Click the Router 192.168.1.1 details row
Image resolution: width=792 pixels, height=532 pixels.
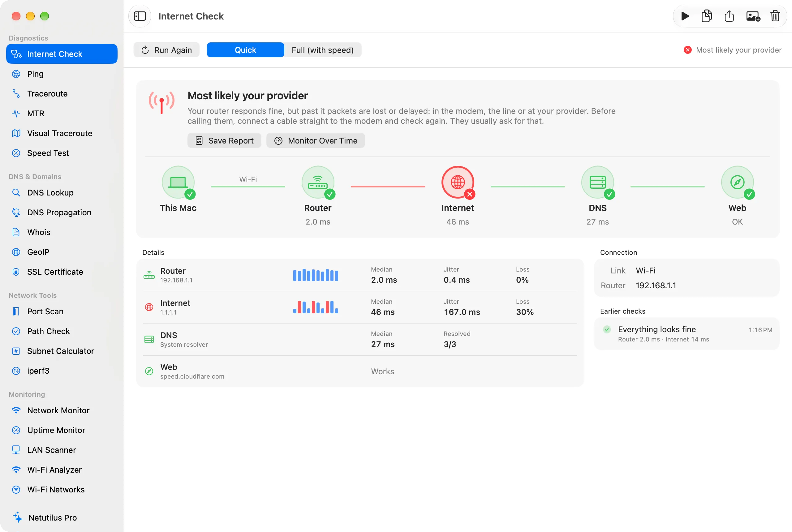click(x=360, y=275)
